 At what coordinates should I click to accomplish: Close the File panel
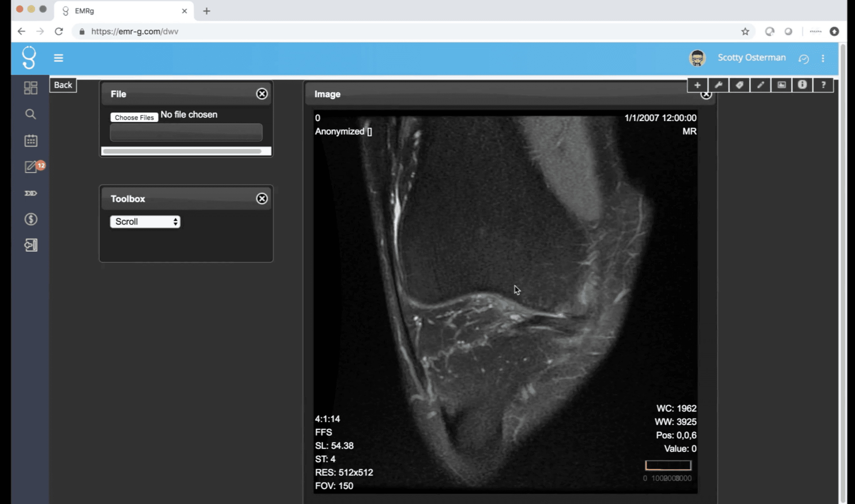[x=261, y=94]
